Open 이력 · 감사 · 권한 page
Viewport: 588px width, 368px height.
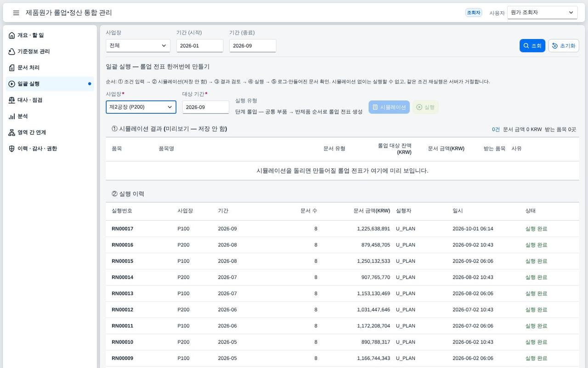point(51,149)
